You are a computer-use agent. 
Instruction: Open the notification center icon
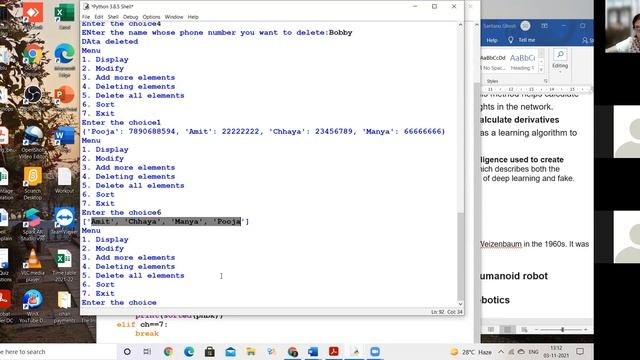580,351
